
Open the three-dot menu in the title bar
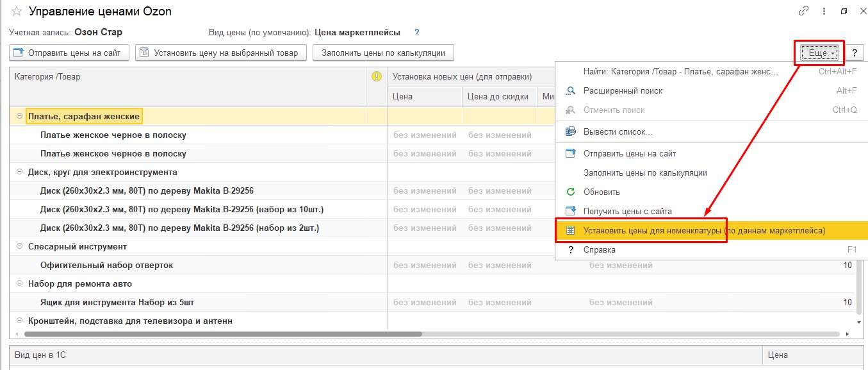[823, 12]
